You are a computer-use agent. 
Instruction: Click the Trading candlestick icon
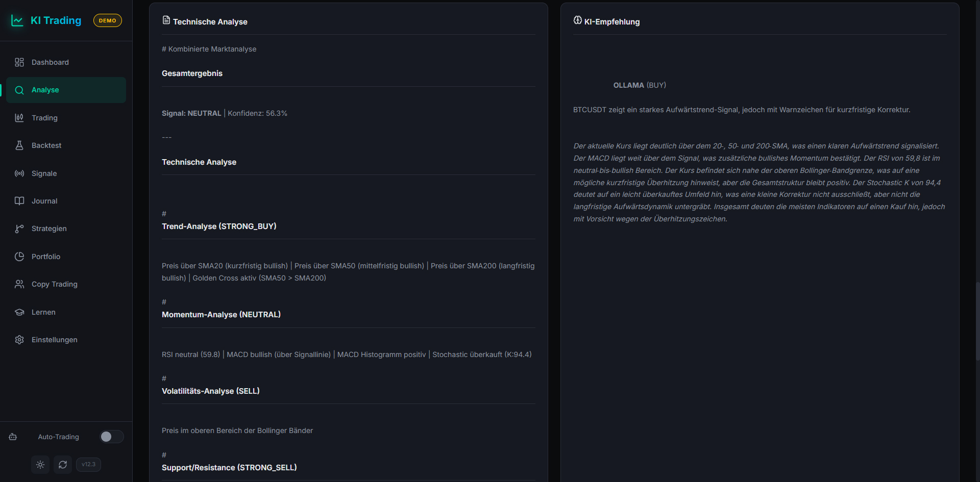(x=19, y=118)
